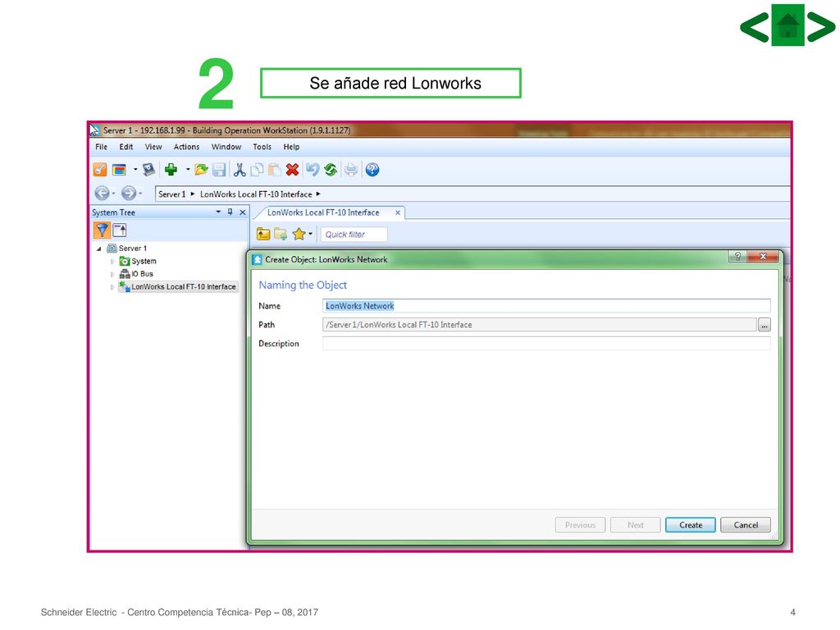Image resolution: width=840 pixels, height=630 pixels.
Task: Open the File menu
Action: (x=101, y=147)
